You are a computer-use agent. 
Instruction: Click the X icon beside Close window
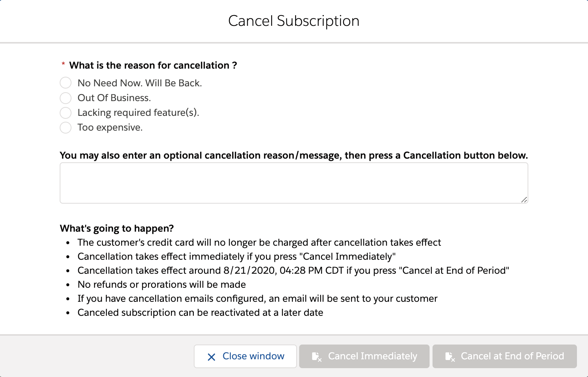coord(211,357)
